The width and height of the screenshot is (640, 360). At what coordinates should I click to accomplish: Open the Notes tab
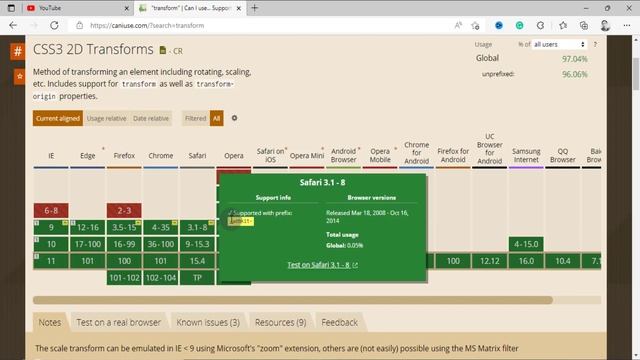(50, 322)
